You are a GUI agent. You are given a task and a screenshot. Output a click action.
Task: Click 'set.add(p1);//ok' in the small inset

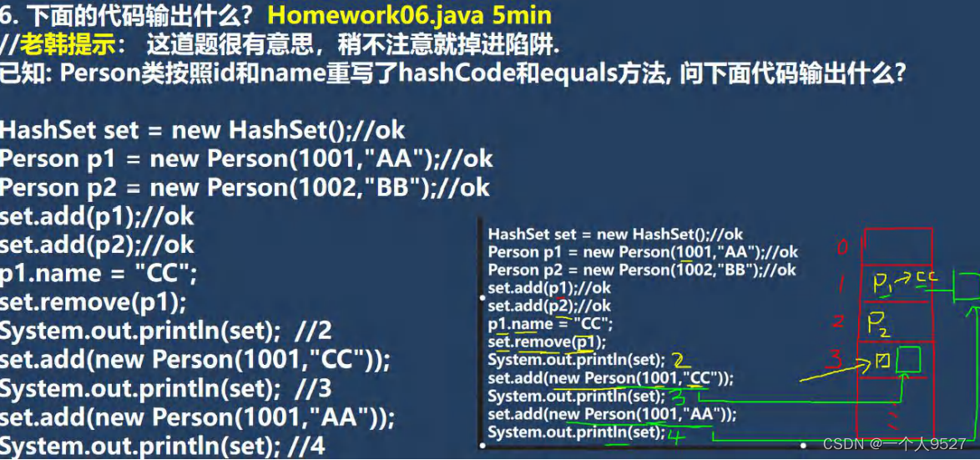(x=549, y=289)
